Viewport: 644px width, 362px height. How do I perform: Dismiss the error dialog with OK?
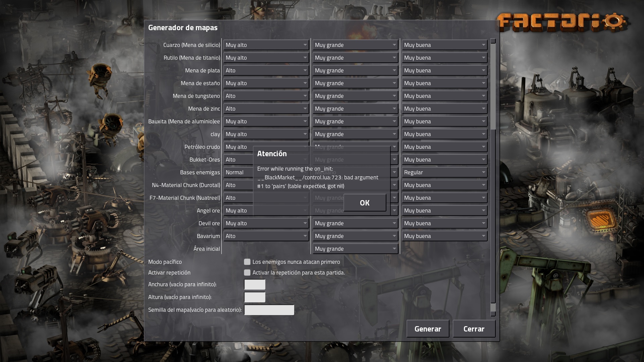(x=365, y=203)
